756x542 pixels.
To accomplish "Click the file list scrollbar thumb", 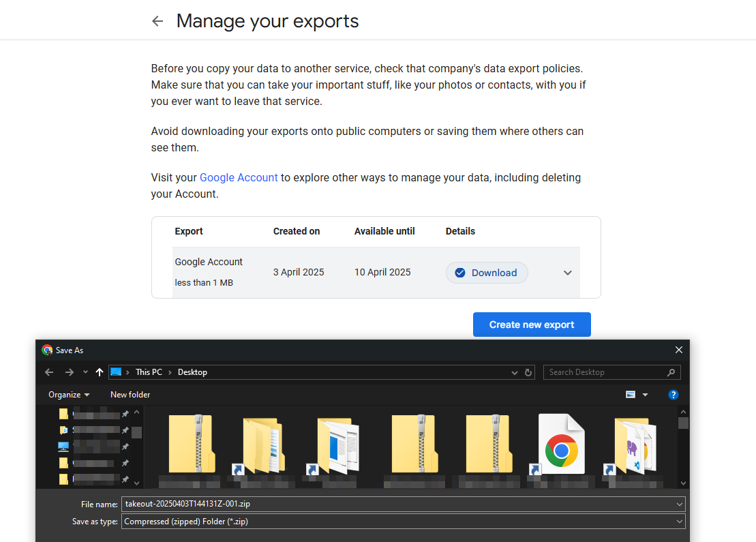I will [682, 423].
